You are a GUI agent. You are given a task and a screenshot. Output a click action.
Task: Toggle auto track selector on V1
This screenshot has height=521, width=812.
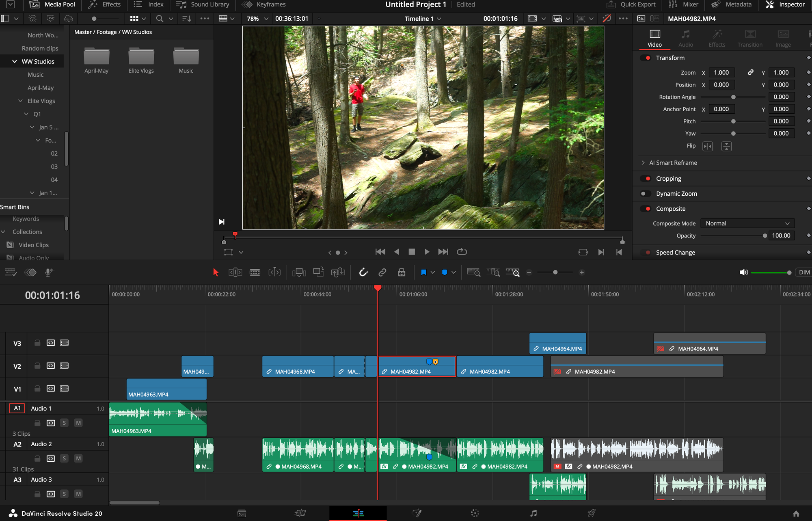coord(51,389)
